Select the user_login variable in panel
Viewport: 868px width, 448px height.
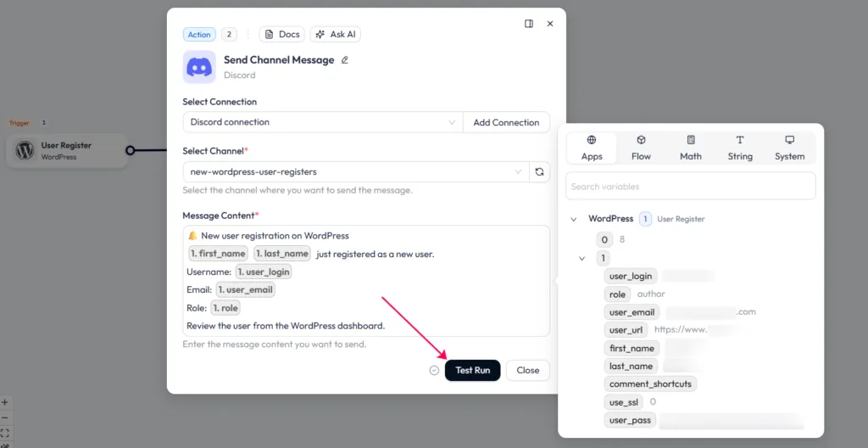click(x=631, y=276)
